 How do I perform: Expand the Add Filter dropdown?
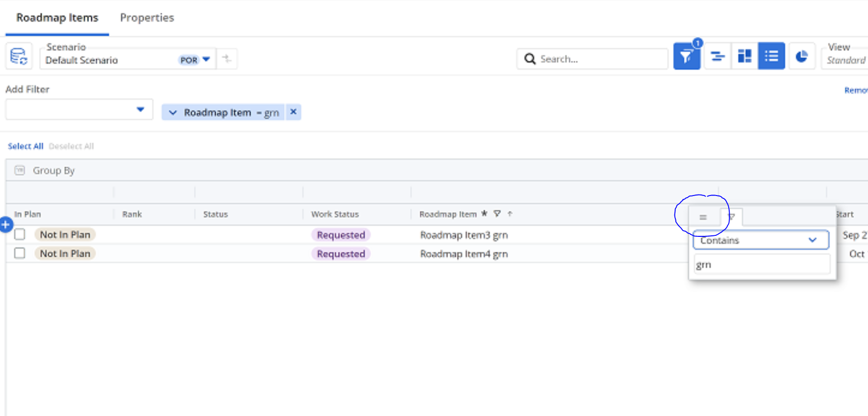pyautogui.click(x=140, y=110)
